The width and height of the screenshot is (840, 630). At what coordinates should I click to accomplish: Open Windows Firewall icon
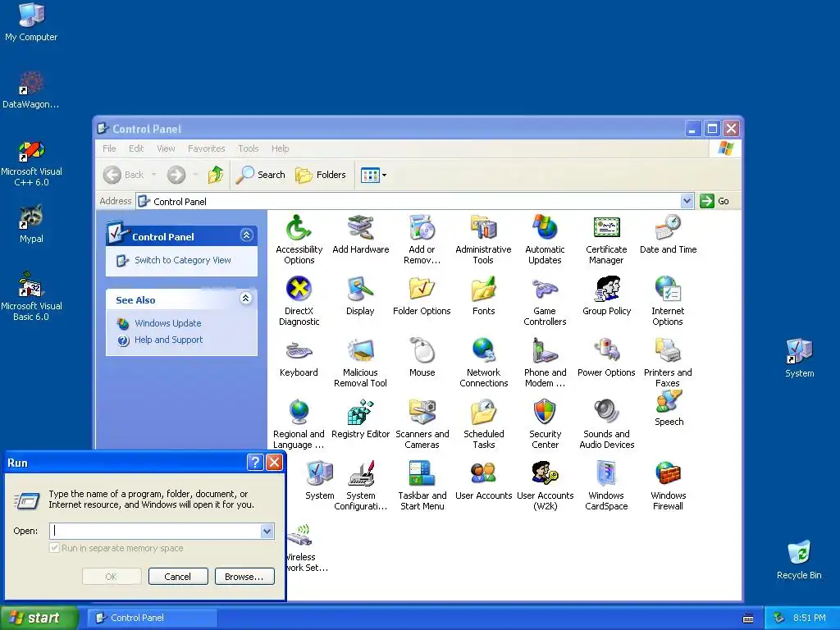click(x=668, y=486)
